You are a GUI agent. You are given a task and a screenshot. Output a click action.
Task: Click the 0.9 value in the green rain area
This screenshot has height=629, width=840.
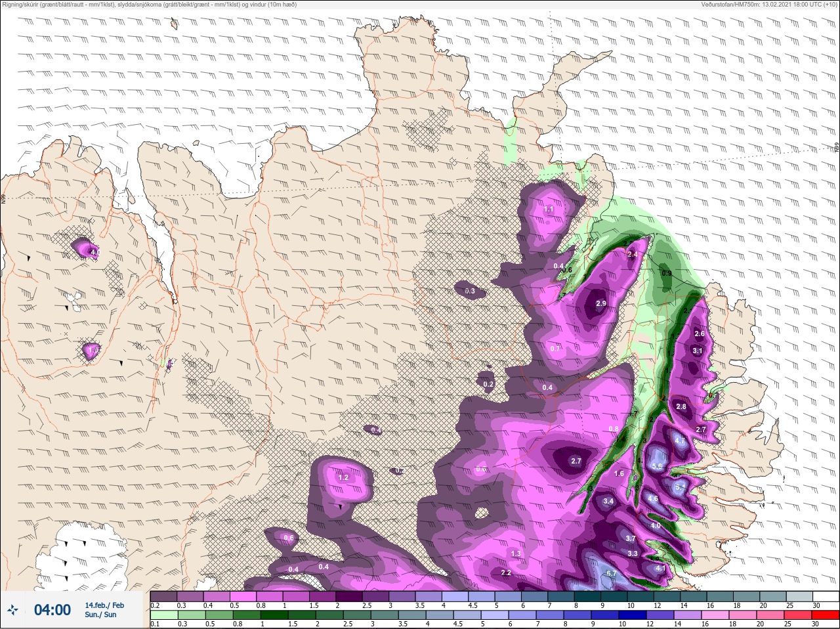coord(667,273)
